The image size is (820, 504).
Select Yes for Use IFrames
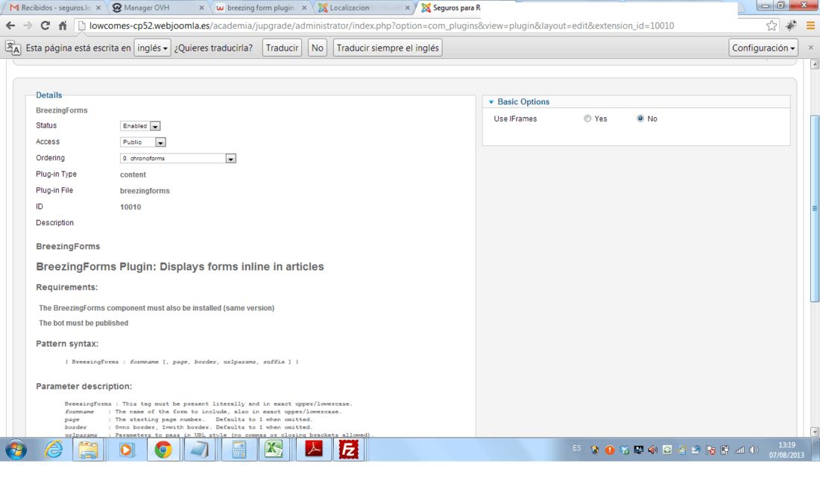pos(587,119)
